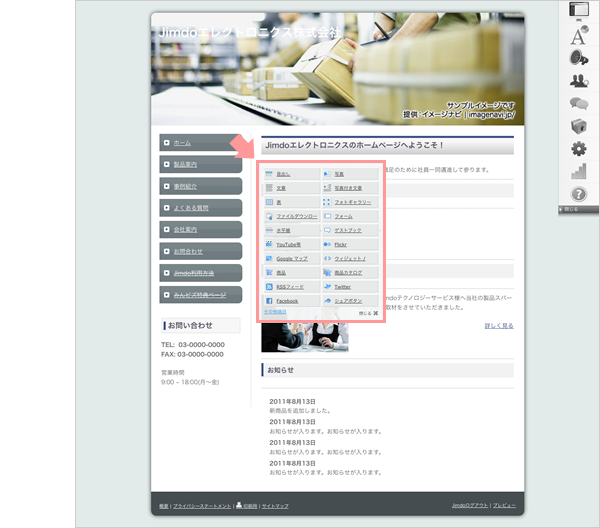The image size is (600, 528).
Task: Add an RSSフィード element
Action: [292, 287]
